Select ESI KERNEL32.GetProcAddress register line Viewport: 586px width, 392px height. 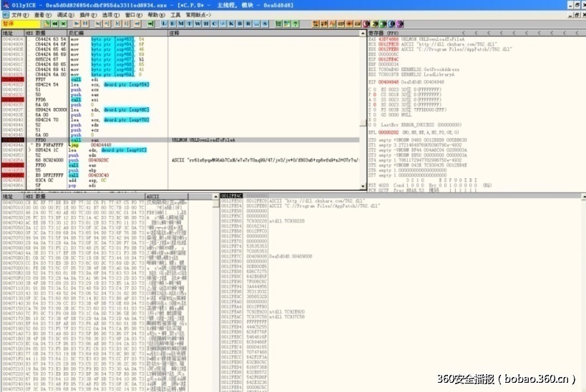[x=414, y=69]
